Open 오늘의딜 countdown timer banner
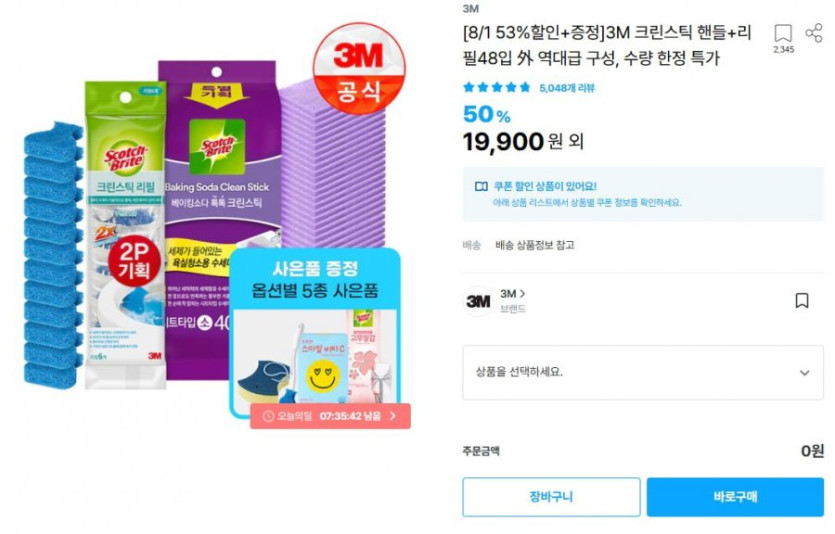This screenshot has height=534, width=835. 330,416
